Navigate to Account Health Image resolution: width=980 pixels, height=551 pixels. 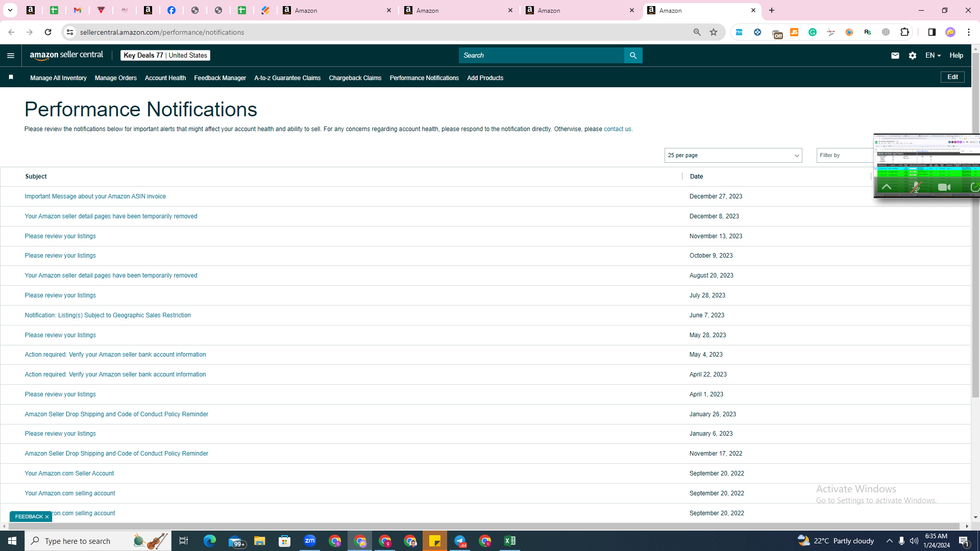[x=165, y=78]
